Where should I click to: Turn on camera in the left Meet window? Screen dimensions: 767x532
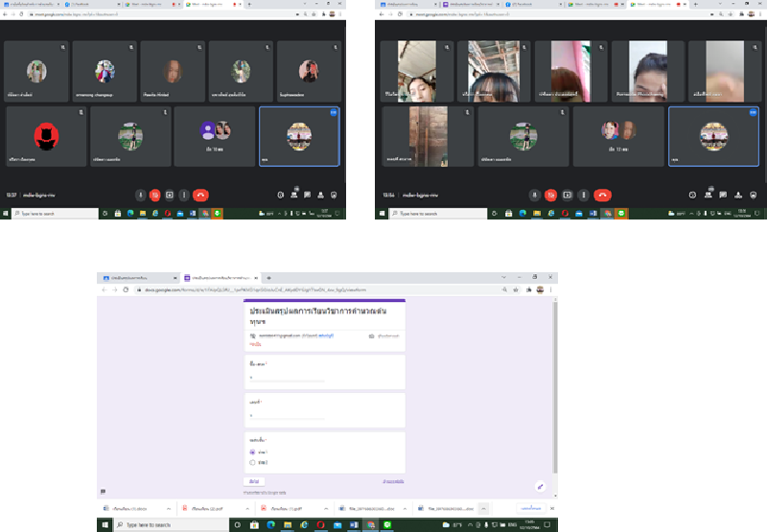(x=154, y=195)
